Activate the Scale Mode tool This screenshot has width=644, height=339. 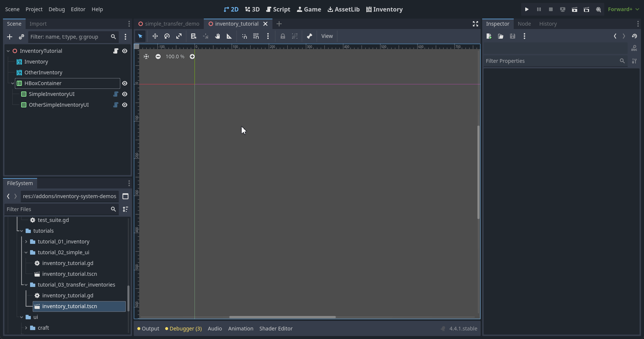(179, 36)
